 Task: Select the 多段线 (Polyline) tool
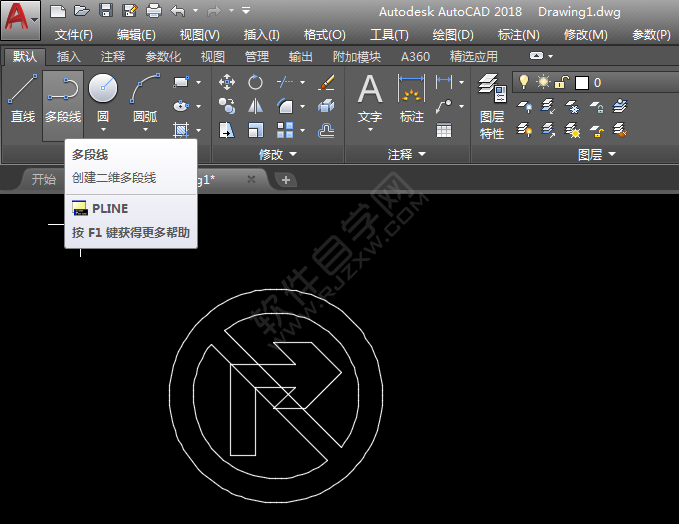click(63, 98)
